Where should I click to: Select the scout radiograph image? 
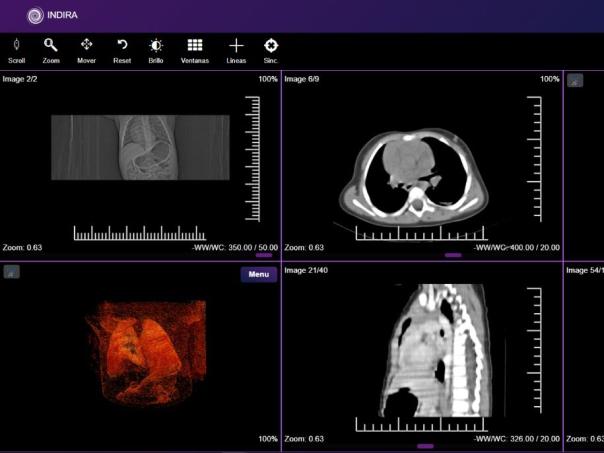[140, 146]
